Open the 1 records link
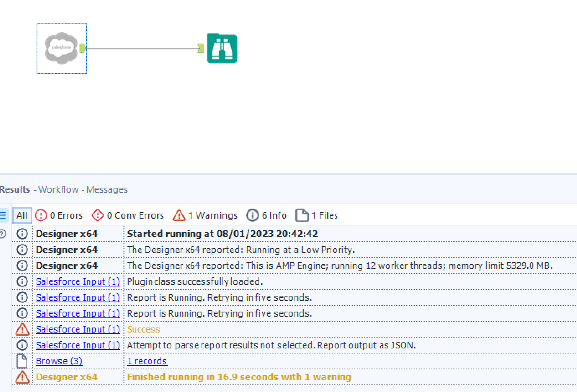Image resolution: width=577 pixels, height=392 pixels. coord(147,361)
